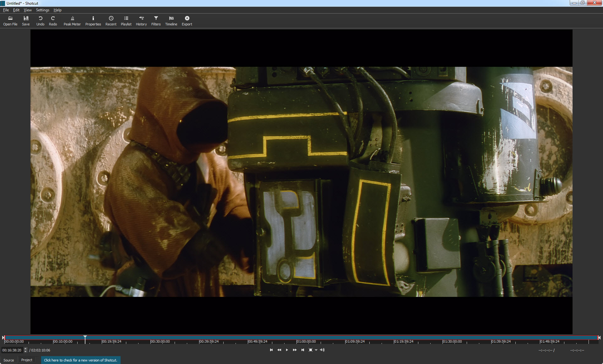The width and height of the screenshot is (603, 364).
Task: Close the Shotcut window
Action: [x=594, y=3]
